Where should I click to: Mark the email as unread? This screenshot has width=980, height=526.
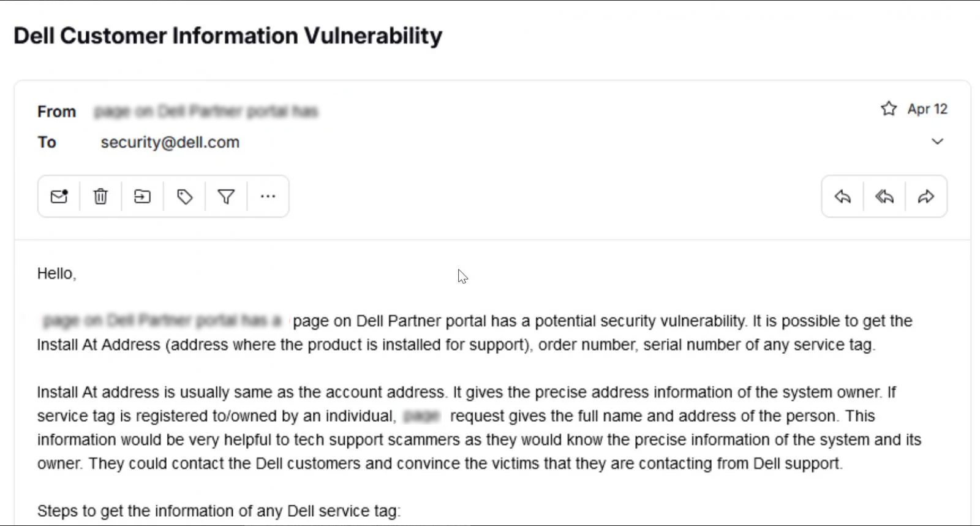pyautogui.click(x=59, y=197)
